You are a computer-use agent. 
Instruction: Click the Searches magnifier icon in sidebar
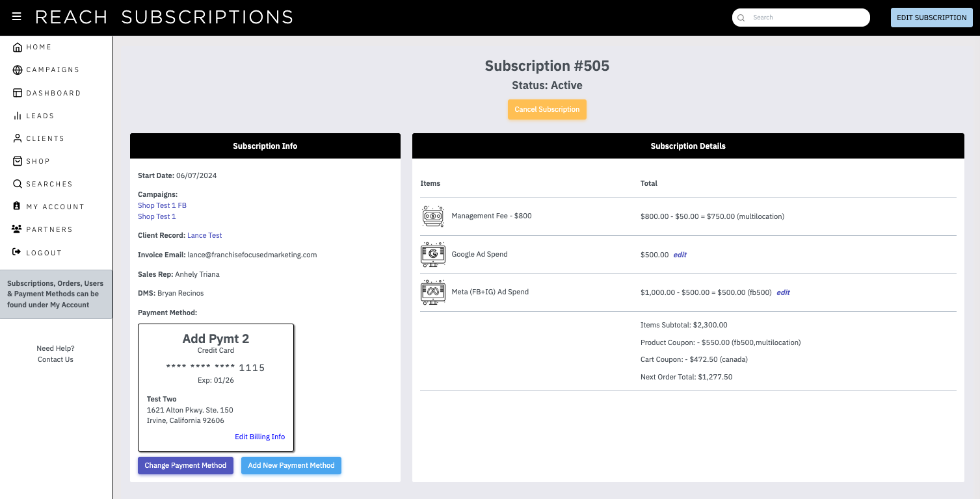18,184
